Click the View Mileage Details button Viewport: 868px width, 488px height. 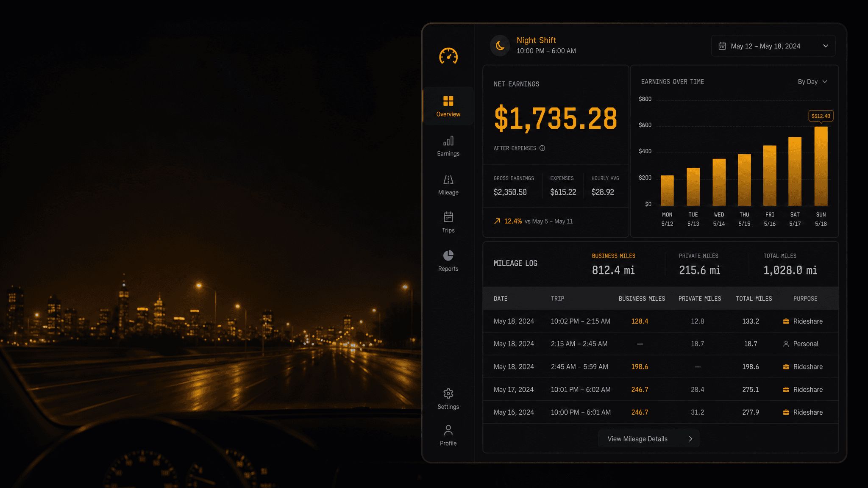click(648, 439)
